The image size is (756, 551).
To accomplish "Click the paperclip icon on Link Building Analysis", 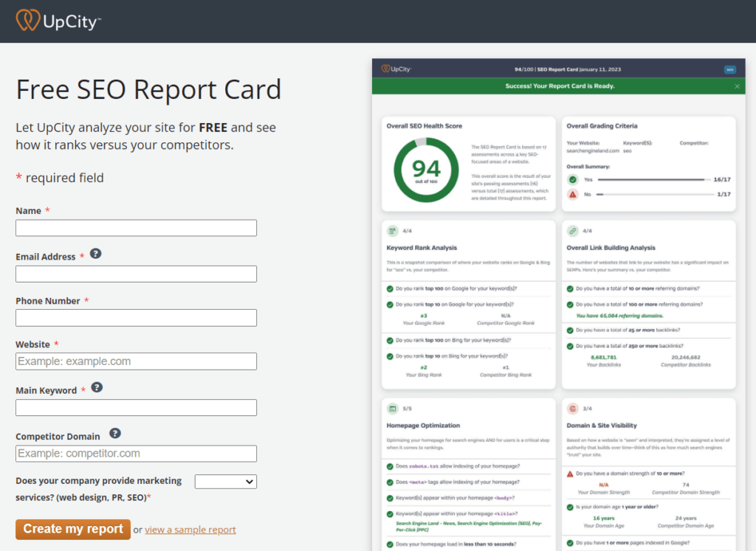I will (572, 232).
